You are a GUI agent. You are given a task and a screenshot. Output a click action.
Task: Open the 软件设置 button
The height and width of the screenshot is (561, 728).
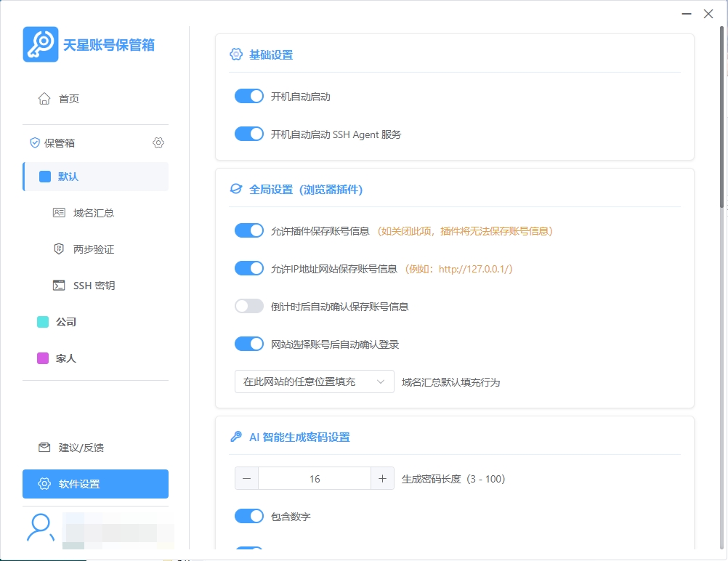[95, 484]
